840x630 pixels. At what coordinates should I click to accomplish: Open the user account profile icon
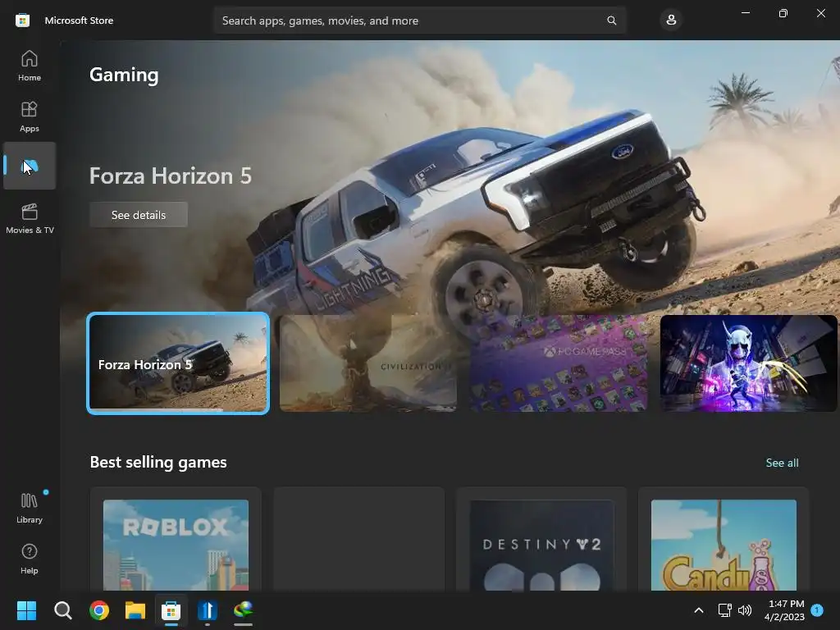click(671, 21)
